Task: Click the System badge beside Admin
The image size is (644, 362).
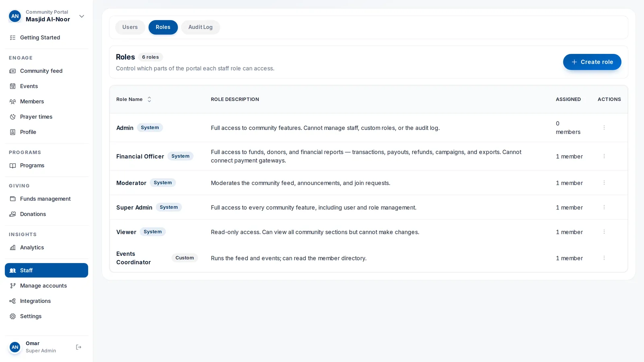Action: (150, 128)
